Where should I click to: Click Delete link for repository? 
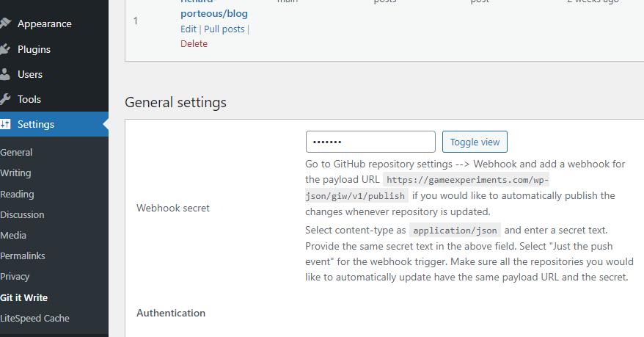click(194, 43)
